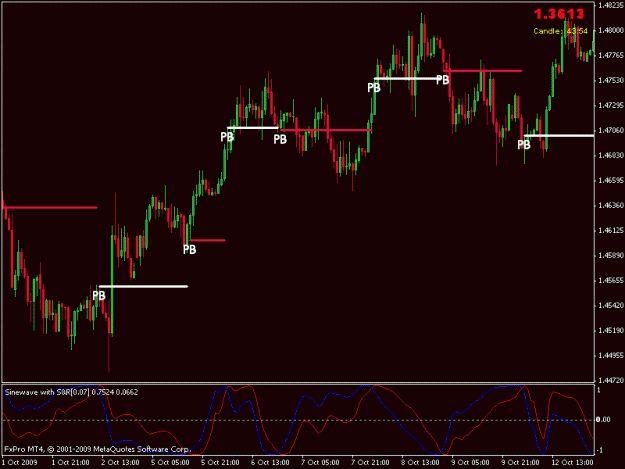Click price axis label 1.44720
The image size is (625, 469).
[x=611, y=381]
